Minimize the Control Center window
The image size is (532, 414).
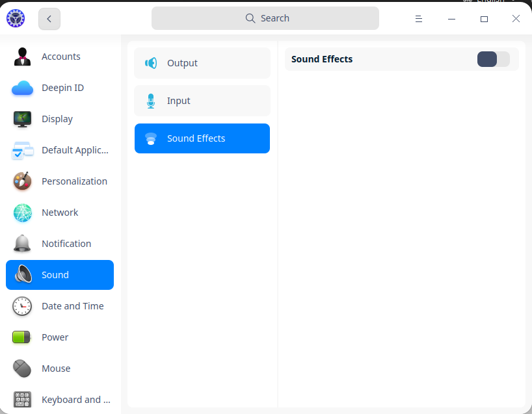click(x=451, y=19)
